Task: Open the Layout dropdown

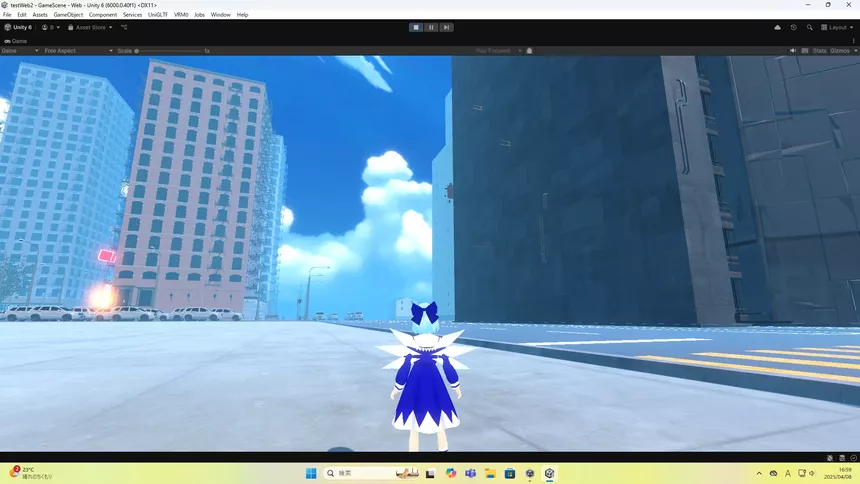Action: [x=837, y=27]
